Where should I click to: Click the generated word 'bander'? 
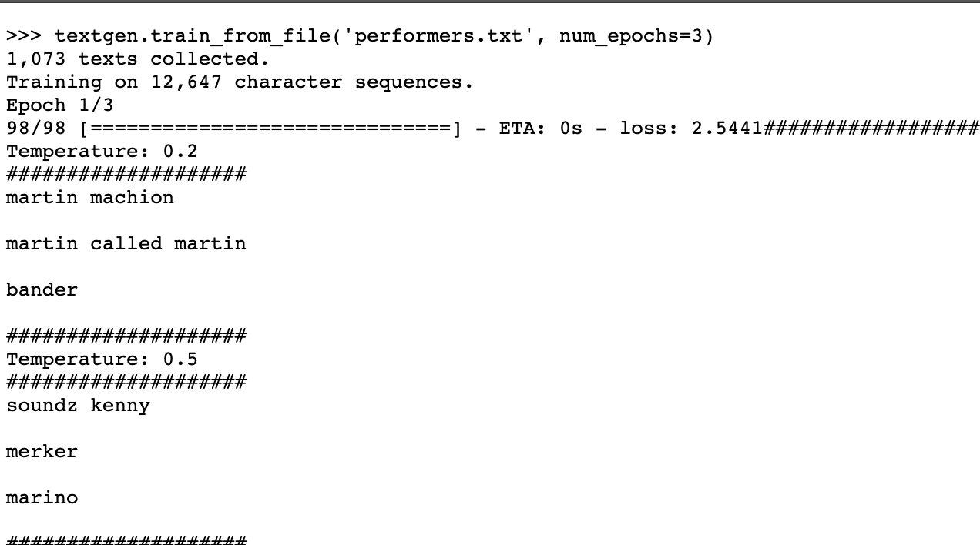pos(42,290)
